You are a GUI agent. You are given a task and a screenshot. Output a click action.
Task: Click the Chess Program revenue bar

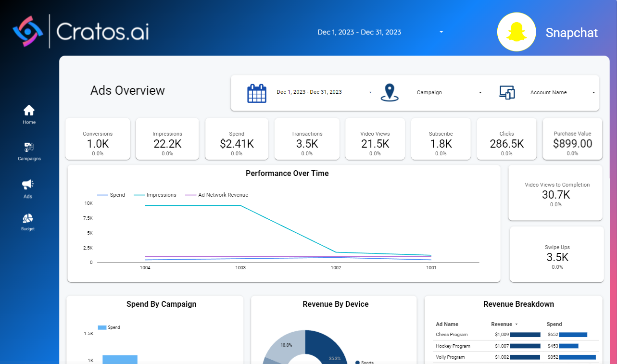pyautogui.click(x=525, y=335)
